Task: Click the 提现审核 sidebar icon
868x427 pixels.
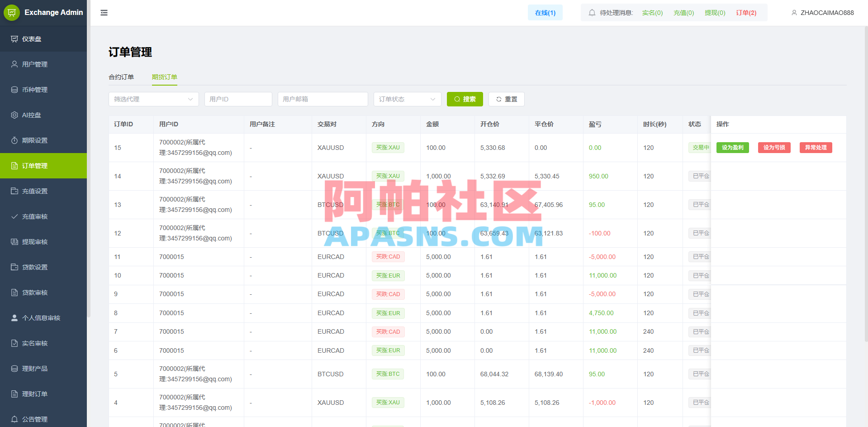Action: (x=14, y=242)
